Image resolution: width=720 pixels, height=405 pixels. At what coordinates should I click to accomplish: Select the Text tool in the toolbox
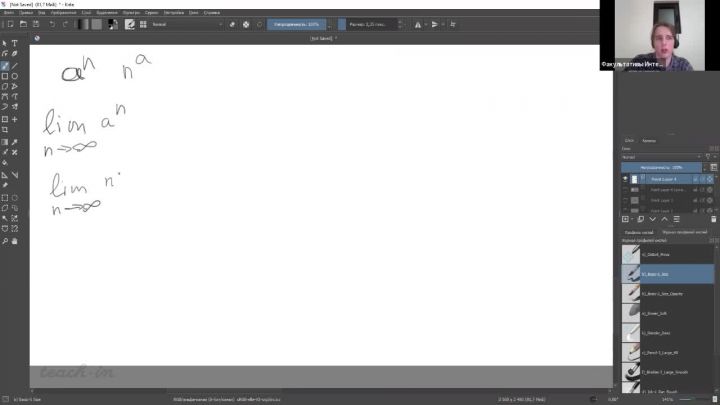(x=14, y=43)
